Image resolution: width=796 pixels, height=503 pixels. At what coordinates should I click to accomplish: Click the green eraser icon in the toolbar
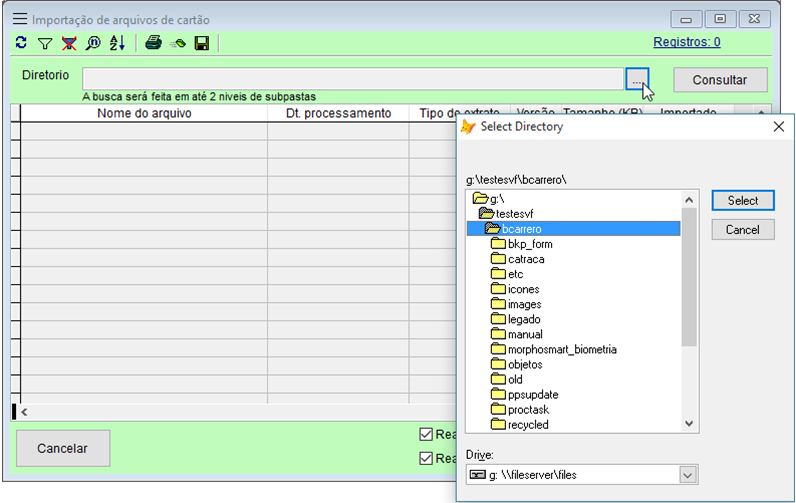click(177, 43)
